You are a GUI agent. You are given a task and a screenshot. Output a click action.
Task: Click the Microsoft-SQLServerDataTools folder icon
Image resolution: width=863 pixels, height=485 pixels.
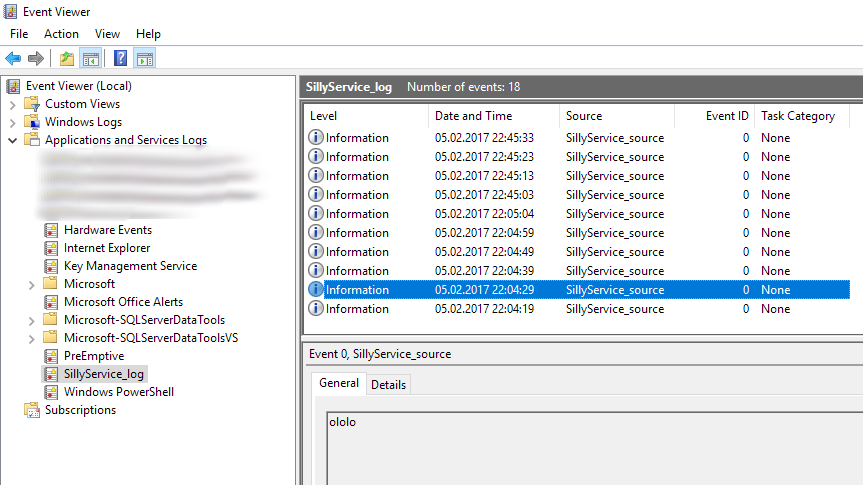(50, 319)
